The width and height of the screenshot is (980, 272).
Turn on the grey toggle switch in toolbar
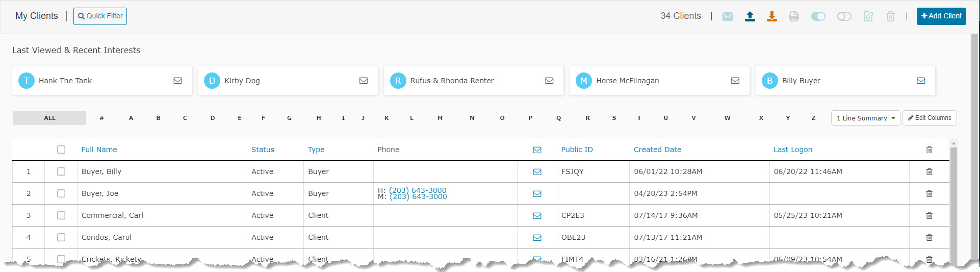coord(844,16)
